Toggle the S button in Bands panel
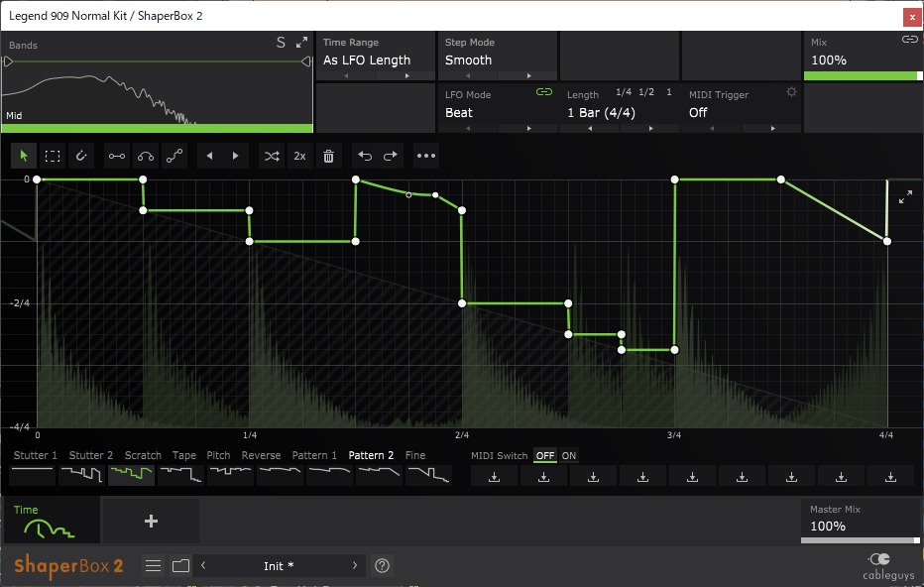 pos(281,43)
